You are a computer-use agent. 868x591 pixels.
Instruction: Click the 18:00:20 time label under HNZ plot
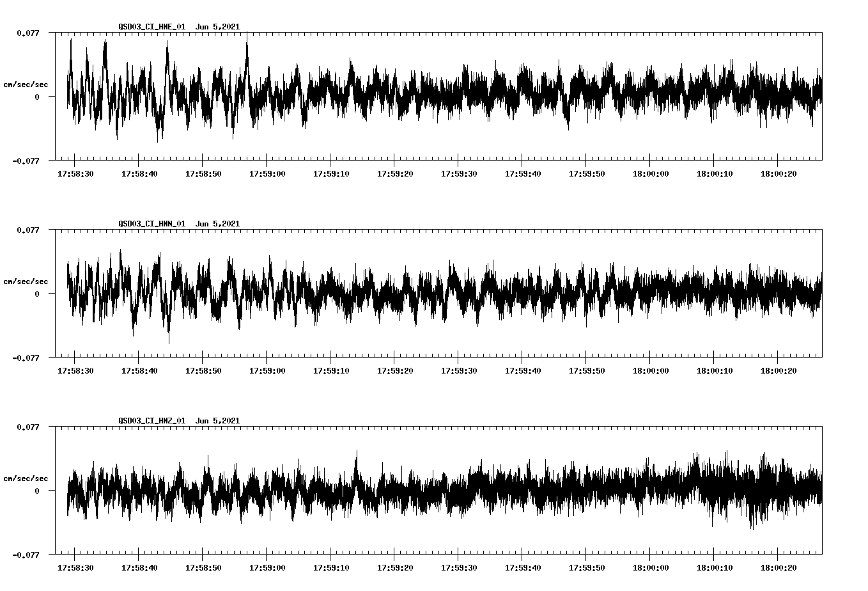[779, 568]
